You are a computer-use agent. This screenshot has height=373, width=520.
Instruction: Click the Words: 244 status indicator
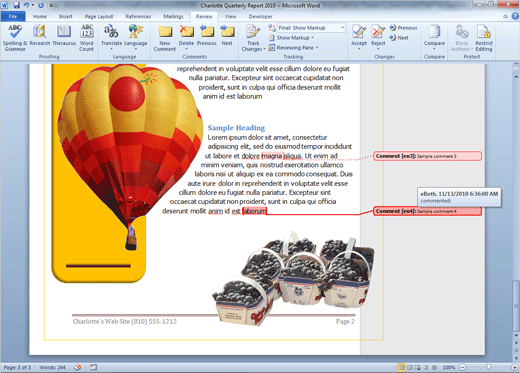[52, 367]
